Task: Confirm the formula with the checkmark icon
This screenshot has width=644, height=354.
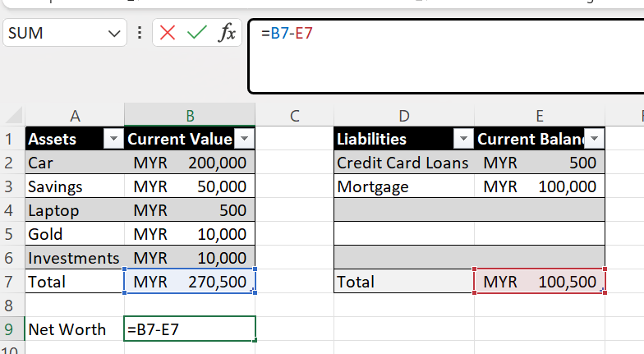Action: tap(196, 34)
